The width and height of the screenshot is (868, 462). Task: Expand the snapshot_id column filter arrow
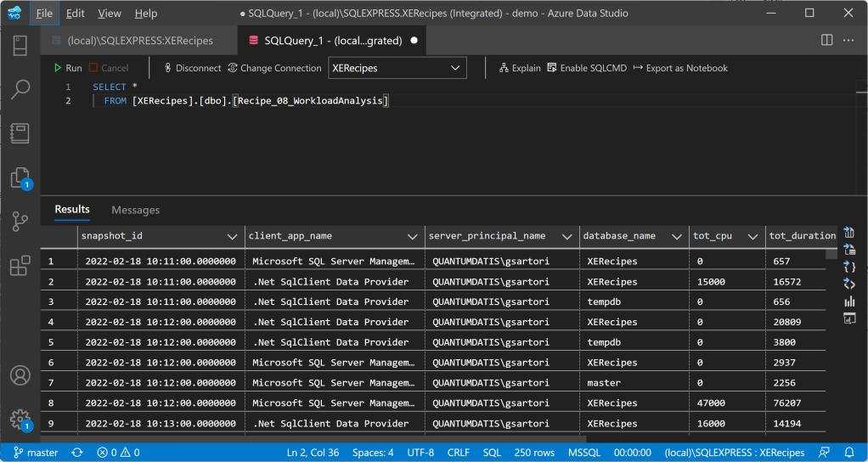(232, 236)
